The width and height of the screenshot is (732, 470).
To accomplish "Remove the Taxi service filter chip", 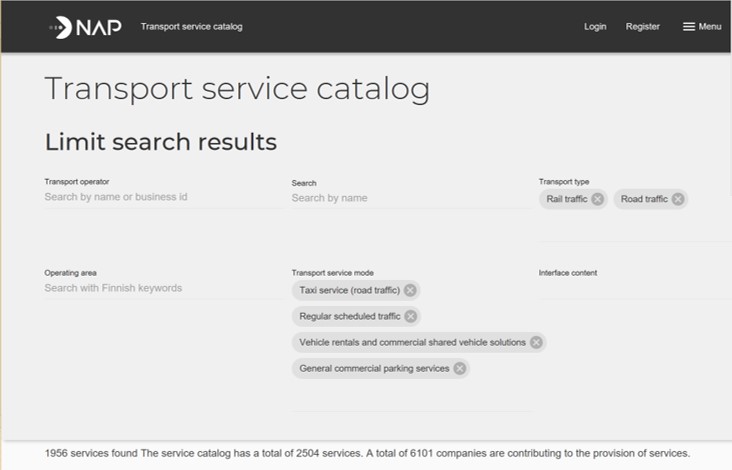I will pos(410,290).
